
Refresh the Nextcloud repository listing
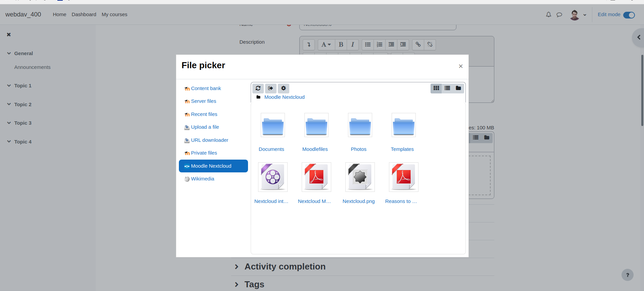[x=258, y=88]
